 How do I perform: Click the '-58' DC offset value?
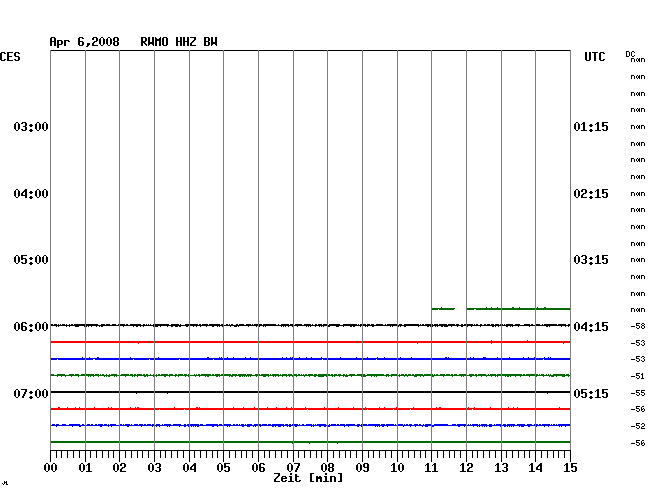point(638,327)
